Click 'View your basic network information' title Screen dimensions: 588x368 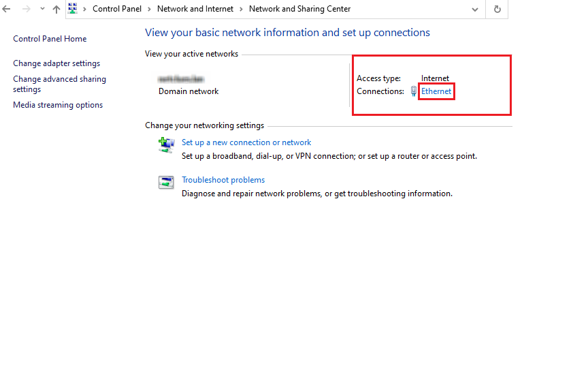point(287,33)
